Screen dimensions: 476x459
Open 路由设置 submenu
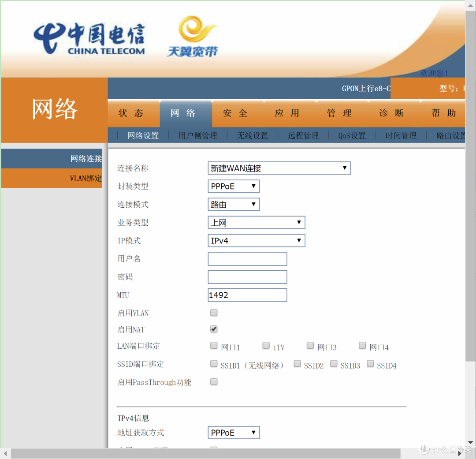450,135
